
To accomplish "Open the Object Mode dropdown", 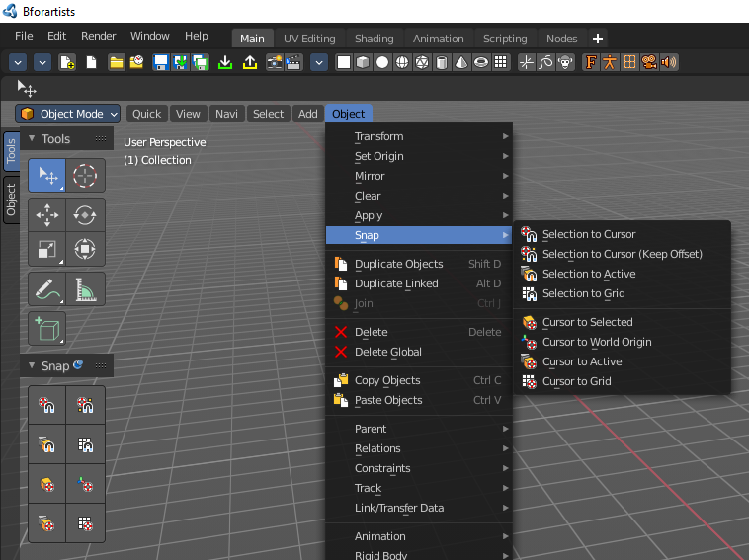I will click(x=68, y=114).
